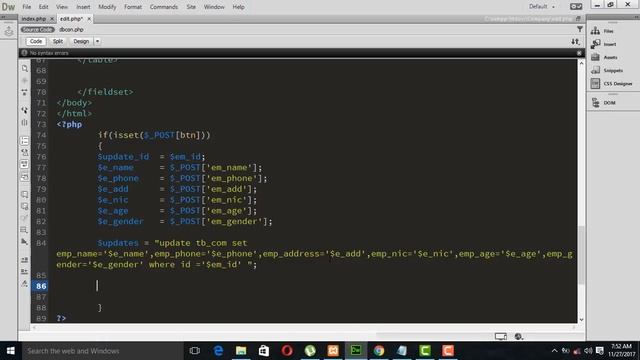This screenshot has width=640, height=360.
Task: Open the Help menu
Action: (x=238, y=7)
